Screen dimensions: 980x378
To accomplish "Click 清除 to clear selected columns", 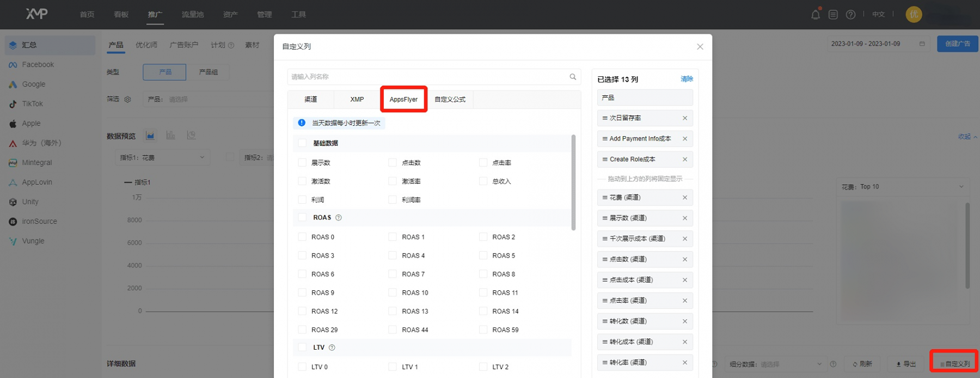I will [x=687, y=79].
